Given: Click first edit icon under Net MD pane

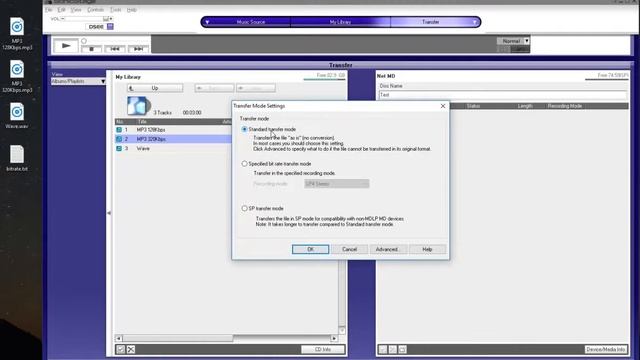Looking at the screenshot, I should (383, 349).
